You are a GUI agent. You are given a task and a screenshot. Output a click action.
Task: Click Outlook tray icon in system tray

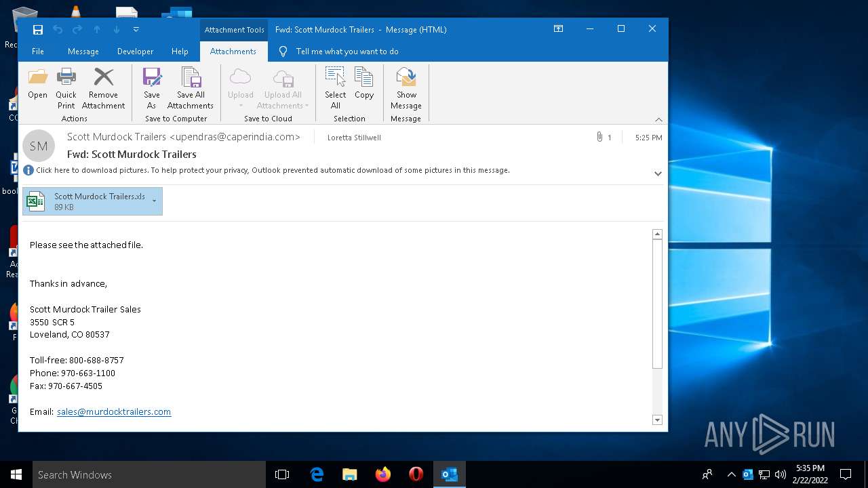[748, 474]
